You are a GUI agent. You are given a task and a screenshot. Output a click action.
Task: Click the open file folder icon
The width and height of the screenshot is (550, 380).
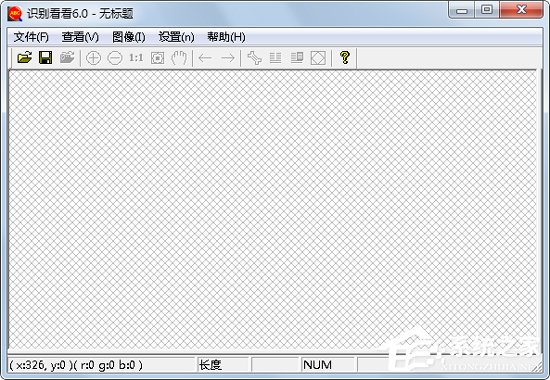click(x=25, y=58)
